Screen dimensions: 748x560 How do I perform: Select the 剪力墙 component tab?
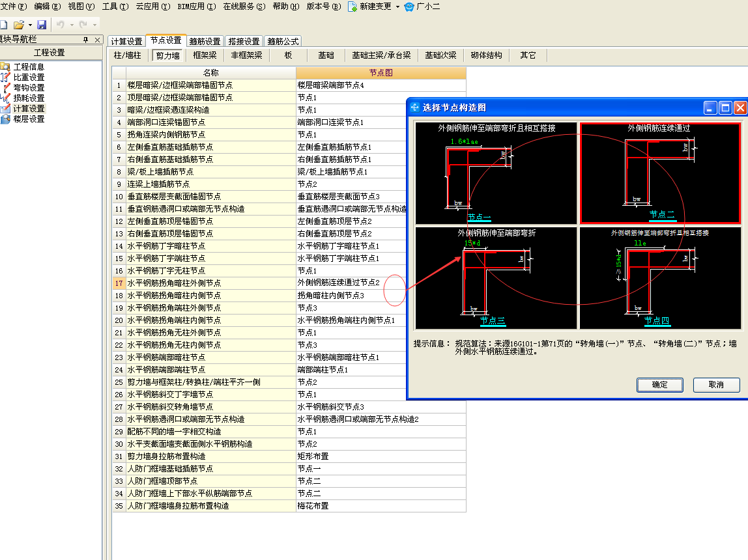point(168,56)
